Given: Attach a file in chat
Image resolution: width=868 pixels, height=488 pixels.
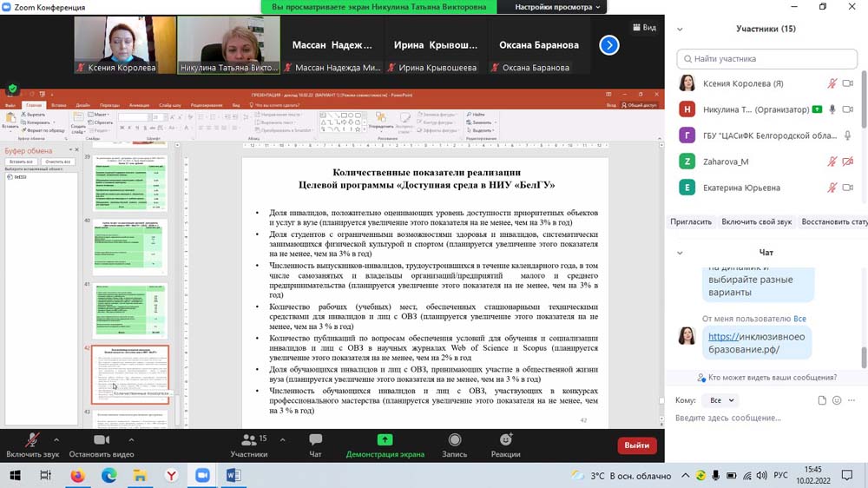Looking at the screenshot, I should coord(822,400).
